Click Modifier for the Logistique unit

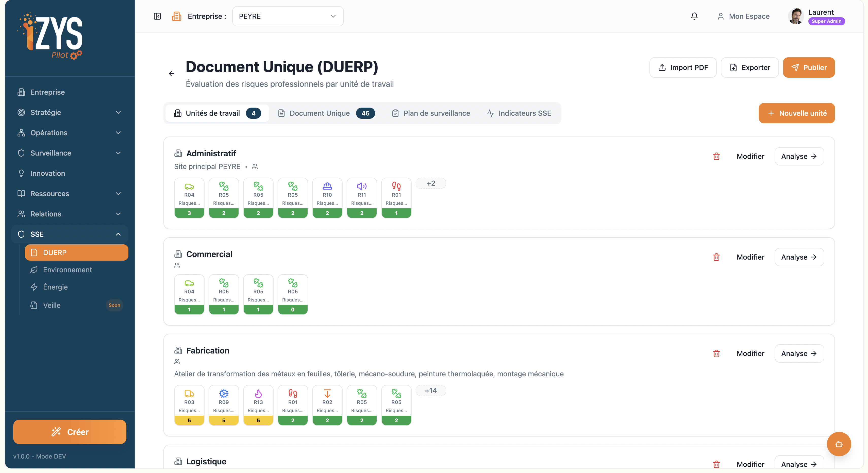pyautogui.click(x=750, y=464)
